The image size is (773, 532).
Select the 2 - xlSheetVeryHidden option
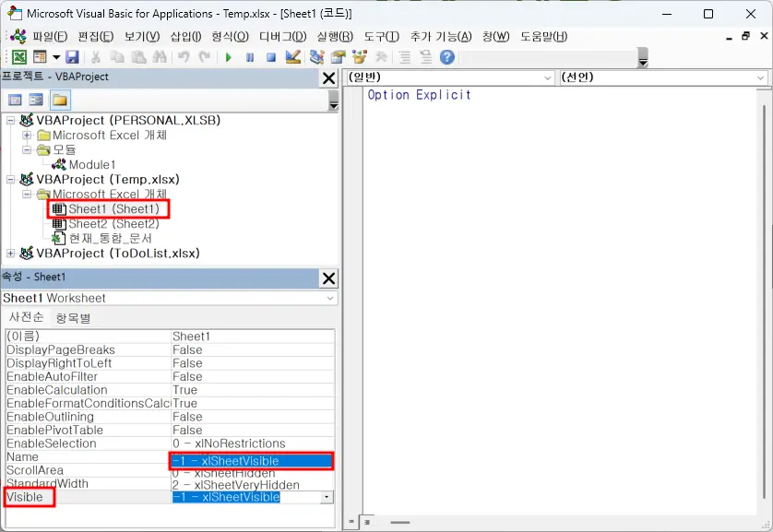pos(235,485)
